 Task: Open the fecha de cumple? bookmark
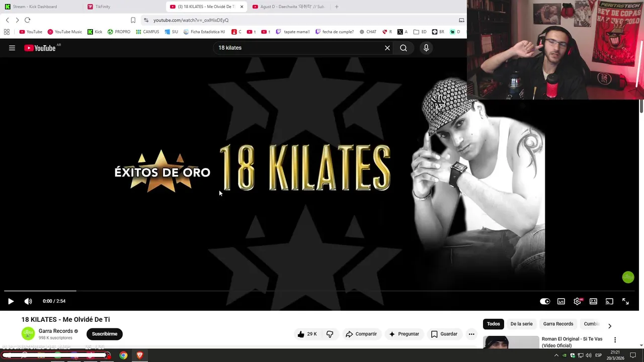pos(335,32)
